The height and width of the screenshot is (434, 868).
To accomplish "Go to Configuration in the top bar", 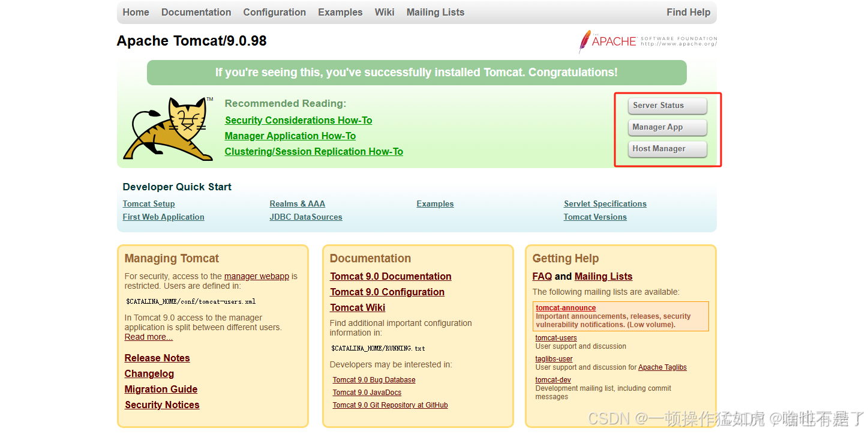I will coord(275,12).
